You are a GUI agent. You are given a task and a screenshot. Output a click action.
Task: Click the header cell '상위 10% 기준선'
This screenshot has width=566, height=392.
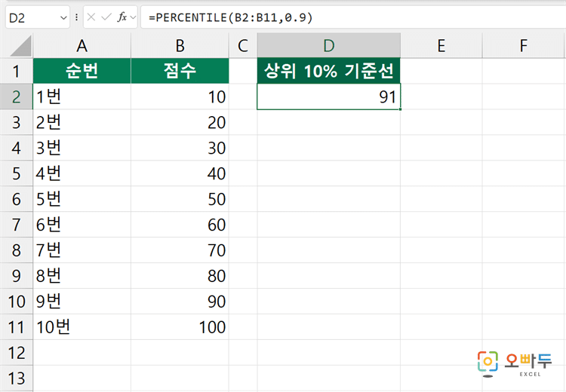[329, 71]
